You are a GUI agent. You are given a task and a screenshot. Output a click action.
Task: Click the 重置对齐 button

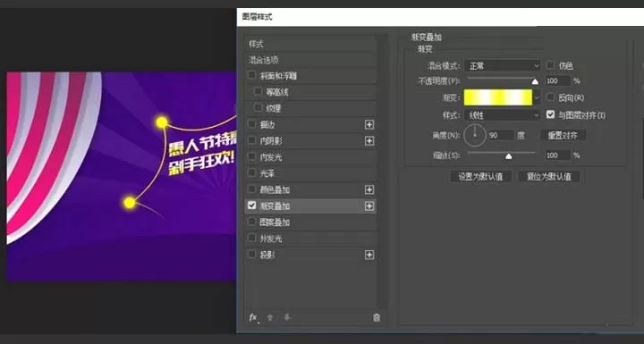(x=563, y=136)
